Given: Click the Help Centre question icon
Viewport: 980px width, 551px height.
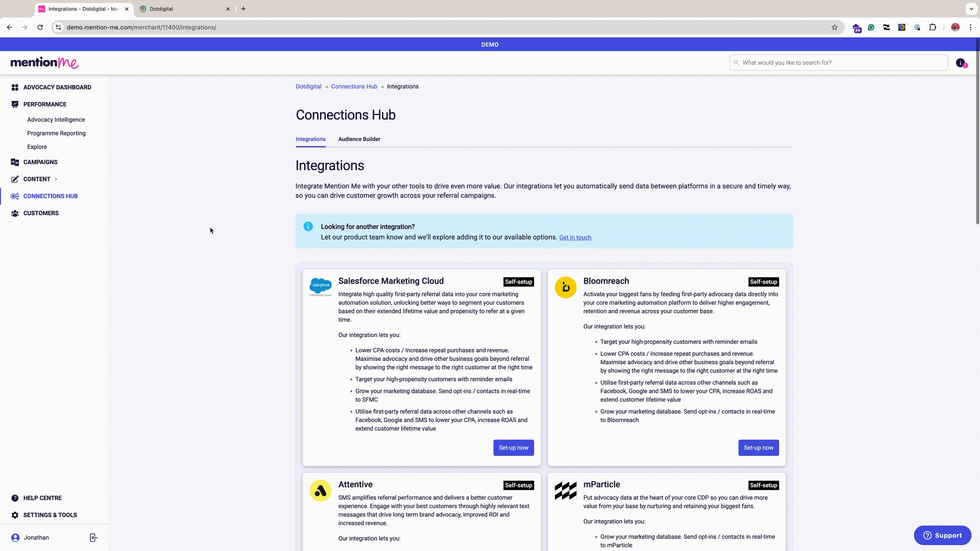Looking at the screenshot, I should point(15,498).
